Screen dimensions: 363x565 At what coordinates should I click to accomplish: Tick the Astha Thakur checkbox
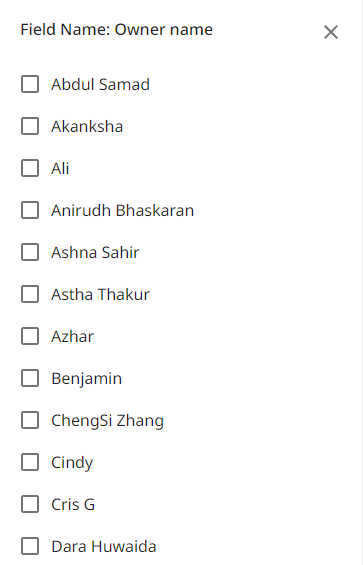(x=30, y=294)
